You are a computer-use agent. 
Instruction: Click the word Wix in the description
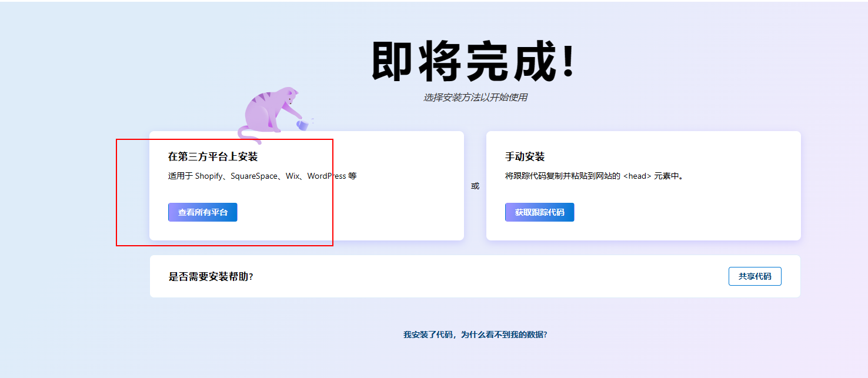click(292, 176)
